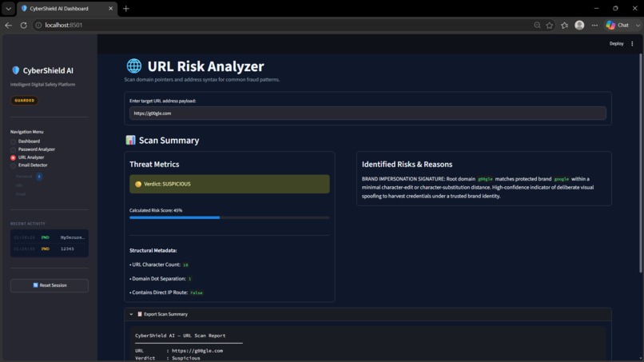Image resolution: width=644 pixels, height=362 pixels.
Task: Click the browser Back arrow
Action: click(x=9, y=25)
